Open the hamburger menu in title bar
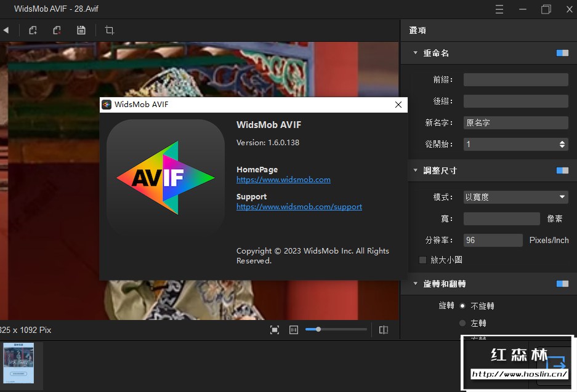The height and width of the screenshot is (392, 577). coord(499,9)
